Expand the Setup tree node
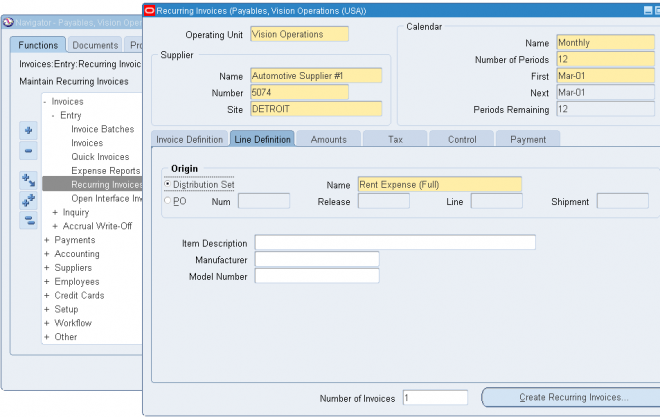 coord(47,310)
